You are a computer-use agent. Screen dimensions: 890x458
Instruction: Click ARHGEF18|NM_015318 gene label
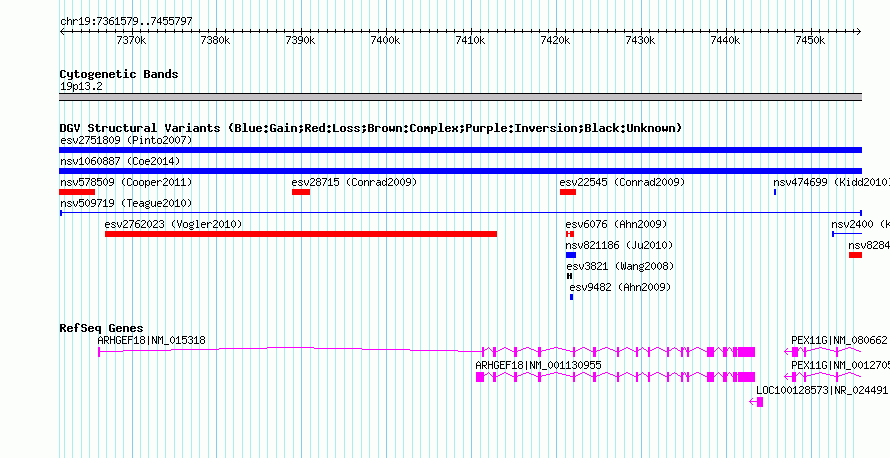click(152, 340)
